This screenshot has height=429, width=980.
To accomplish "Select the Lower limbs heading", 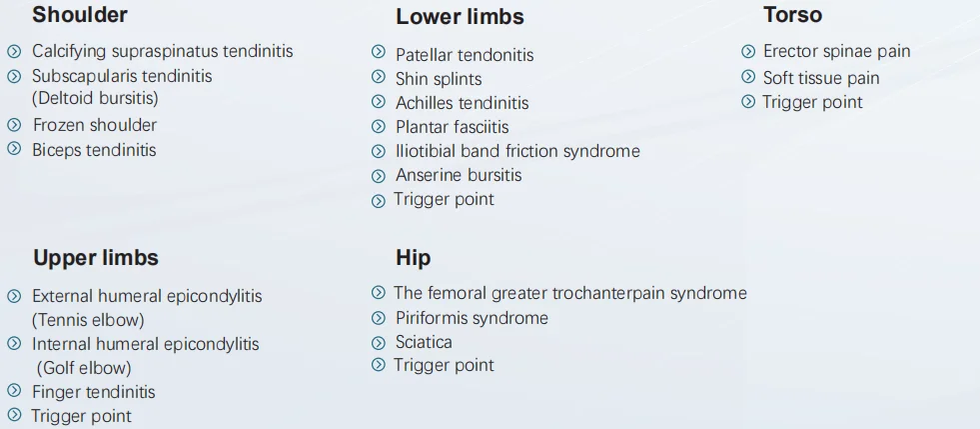I will click(460, 17).
